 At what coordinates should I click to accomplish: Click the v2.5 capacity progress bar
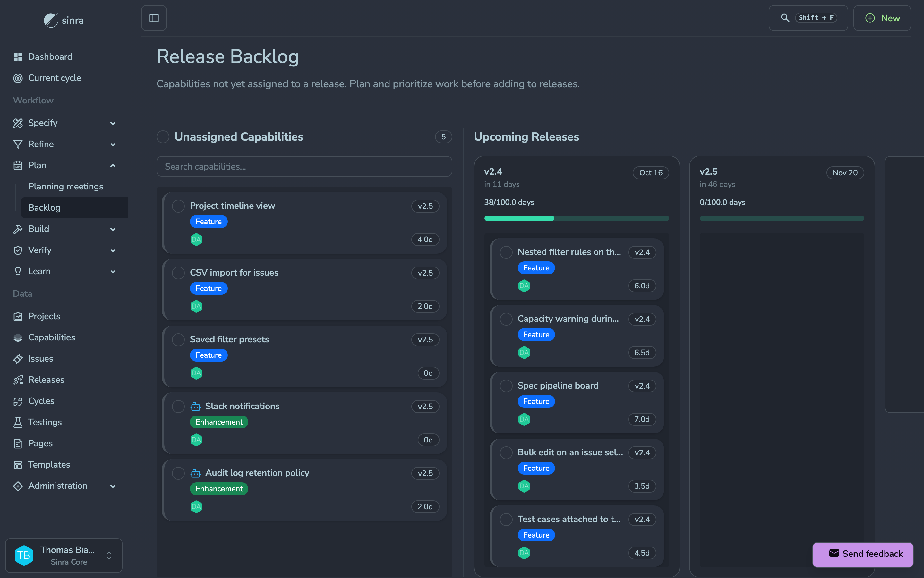(782, 218)
